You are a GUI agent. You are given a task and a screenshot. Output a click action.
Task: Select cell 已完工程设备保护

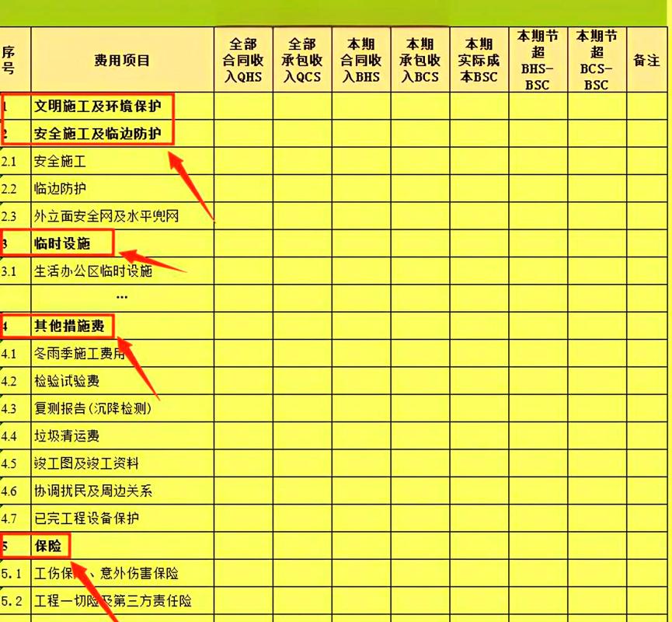122,518
